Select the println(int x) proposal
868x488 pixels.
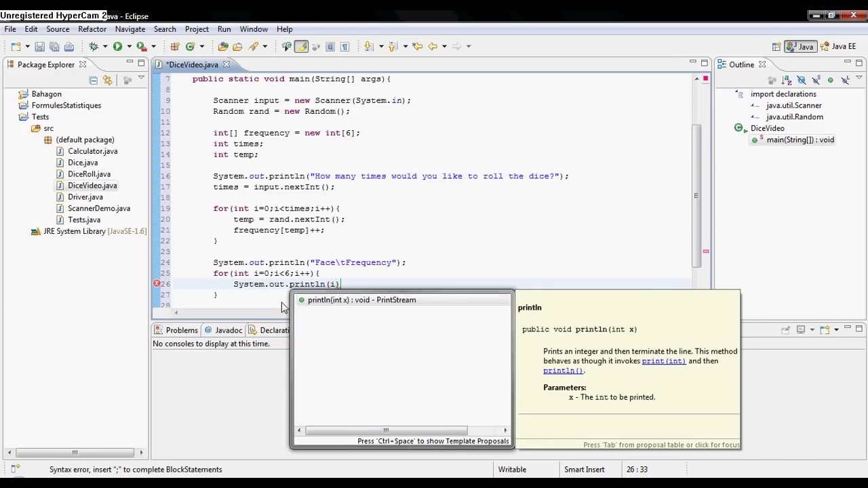point(361,300)
